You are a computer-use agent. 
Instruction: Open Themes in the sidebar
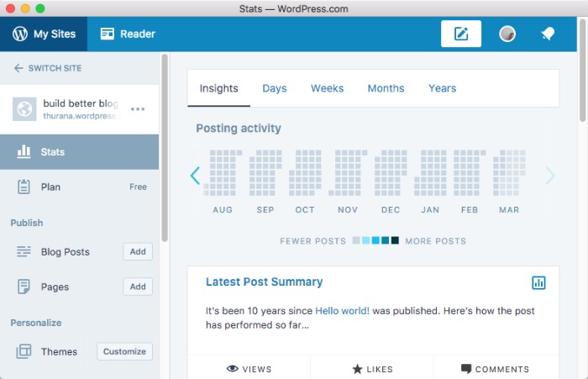(59, 351)
